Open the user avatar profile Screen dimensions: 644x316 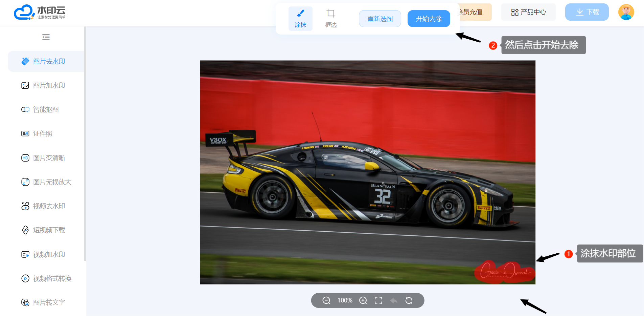pos(626,12)
